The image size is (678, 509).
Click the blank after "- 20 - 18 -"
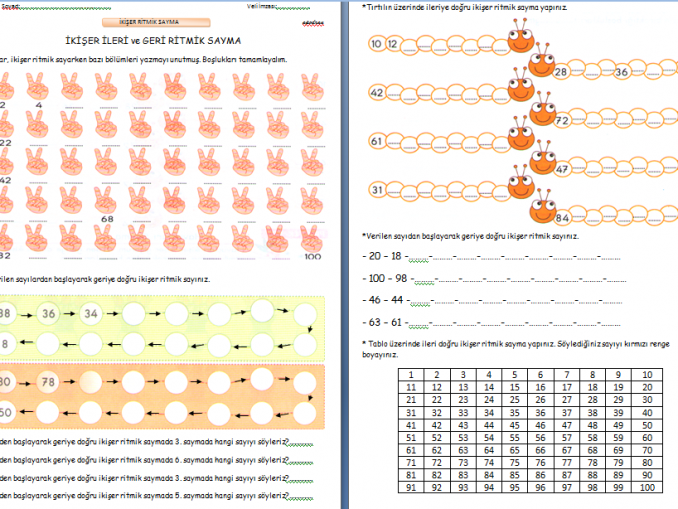[418, 259]
